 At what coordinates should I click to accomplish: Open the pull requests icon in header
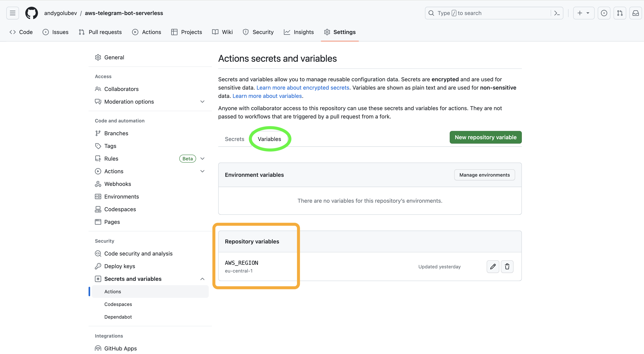click(620, 13)
